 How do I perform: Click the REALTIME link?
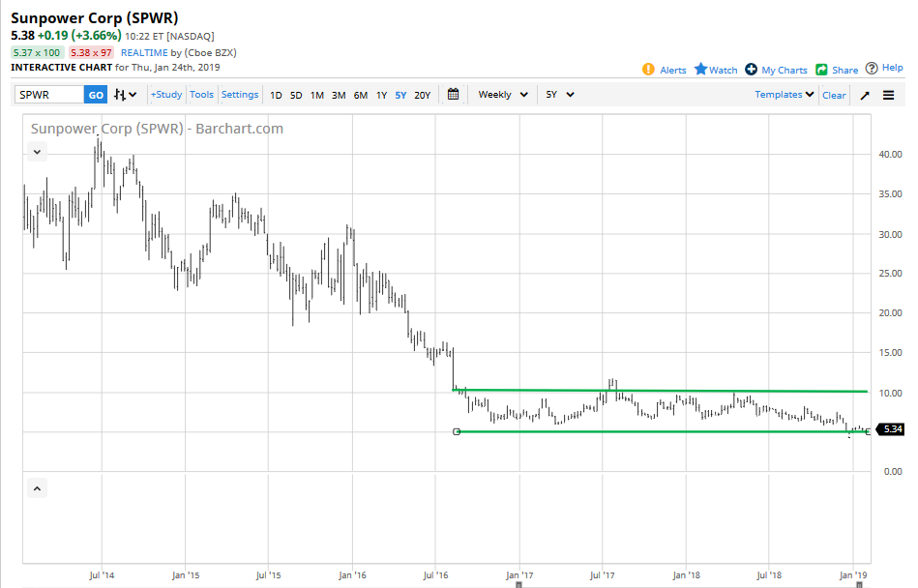144,52
